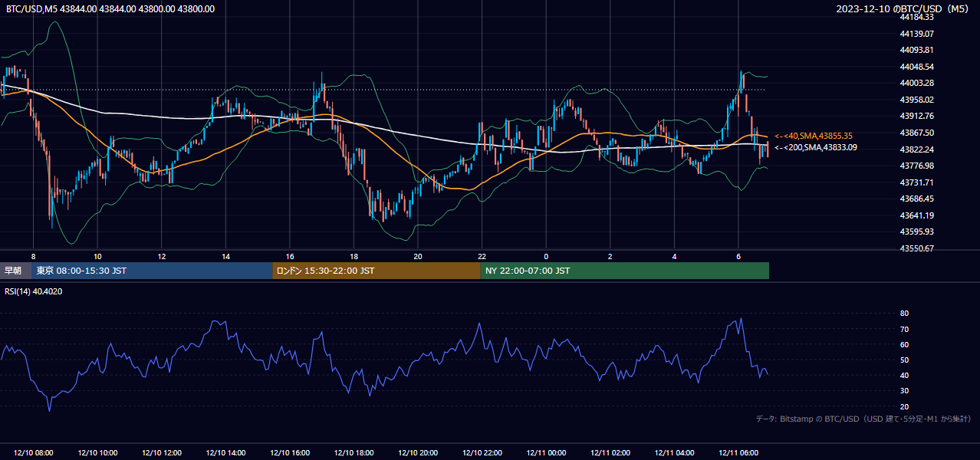Select the 200 SMA label 43833.09
The width and height of the screenshot is (980, 460).
(816, 147)
